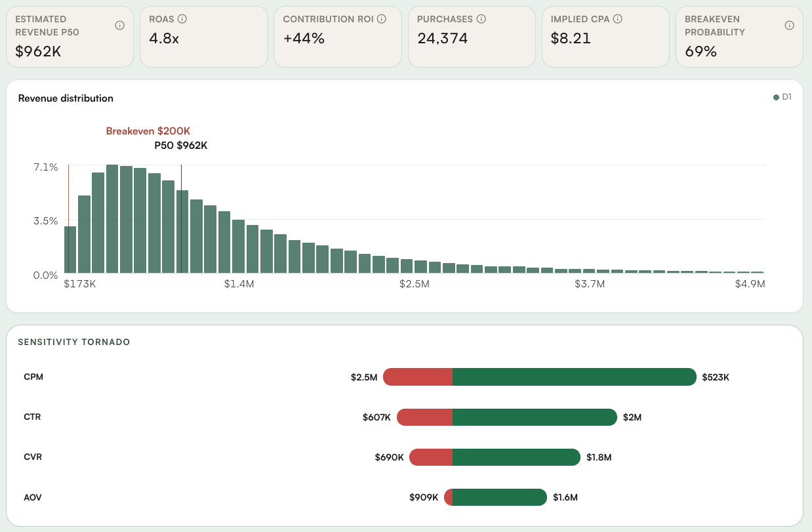Image resolution: width=812 pixels, height=532 pixels.
Task: Click the green segment of the CVR bar
Action: coord(517,457)
